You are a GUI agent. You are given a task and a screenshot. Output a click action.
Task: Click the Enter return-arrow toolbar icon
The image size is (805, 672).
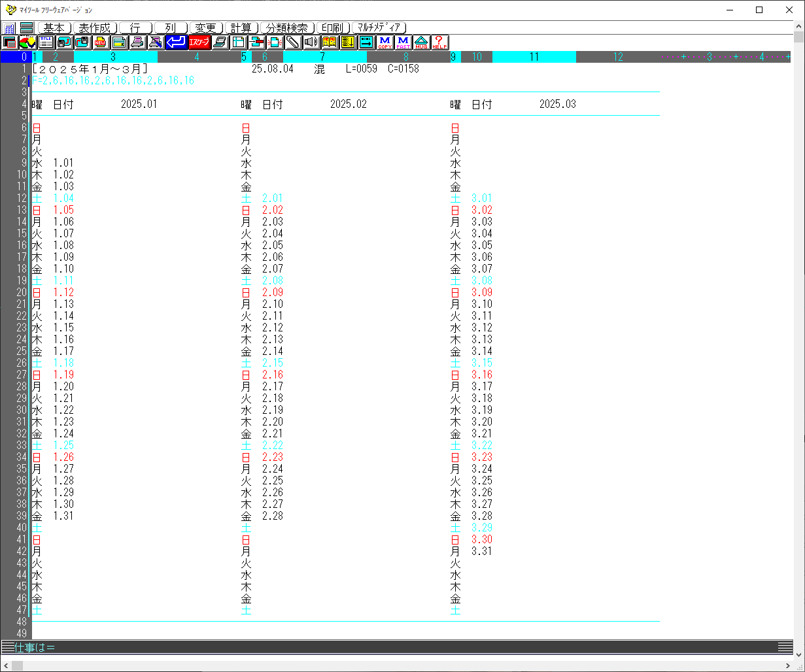point(175,42)
